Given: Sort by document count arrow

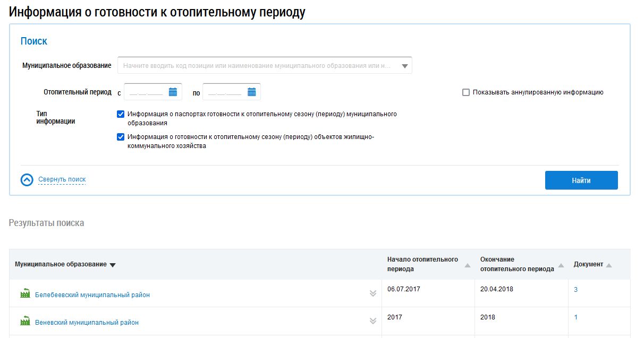Looking at the screenshot, I should point(609,265).
